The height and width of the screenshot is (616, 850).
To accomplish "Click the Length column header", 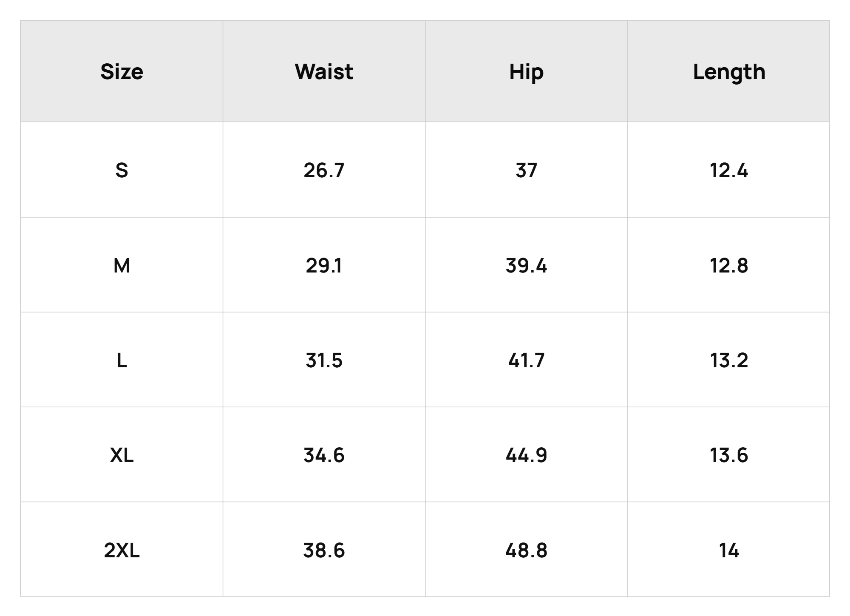I will tap(729, 72).
